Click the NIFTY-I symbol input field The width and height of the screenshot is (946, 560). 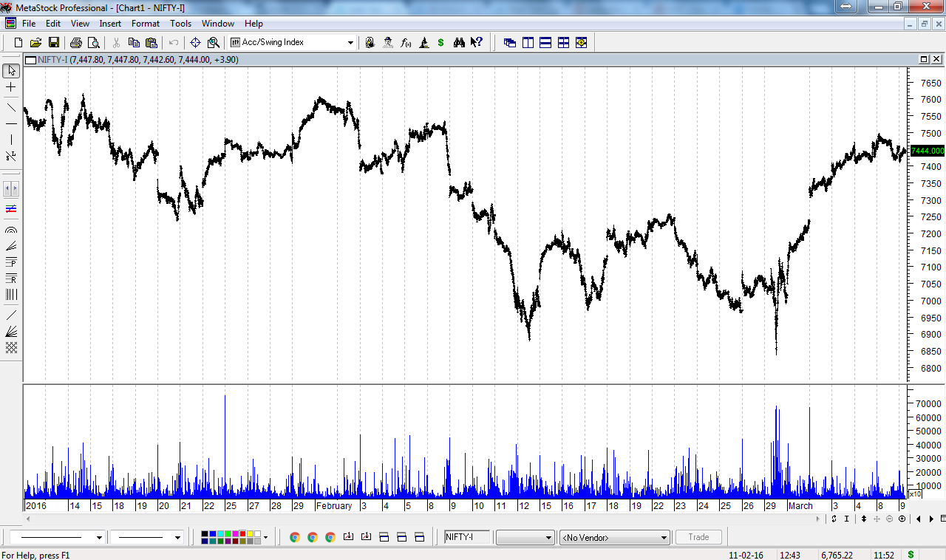click(x=468, y=538)
